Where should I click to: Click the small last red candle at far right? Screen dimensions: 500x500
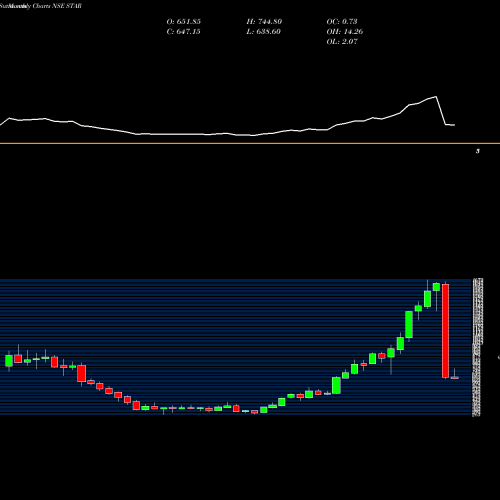tap(455, 378)
